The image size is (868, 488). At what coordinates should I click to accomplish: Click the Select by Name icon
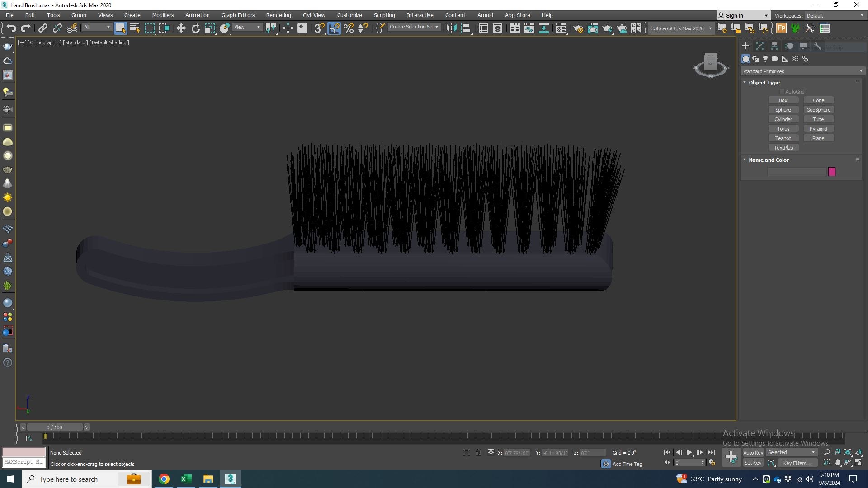pos(135,28)
